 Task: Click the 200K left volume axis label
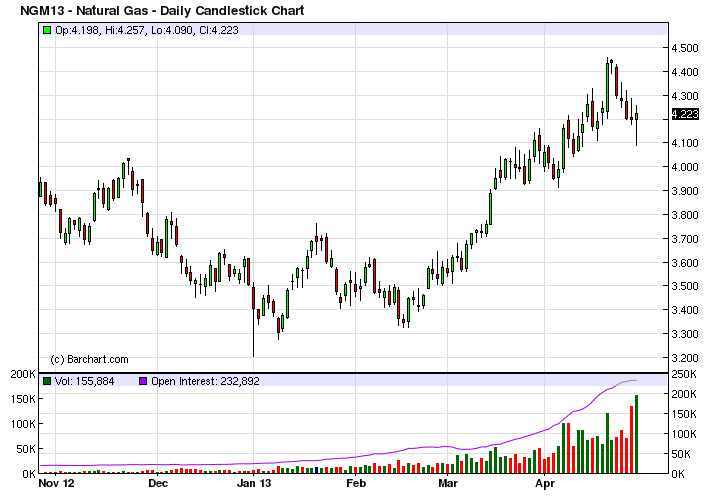click(23, 374)
